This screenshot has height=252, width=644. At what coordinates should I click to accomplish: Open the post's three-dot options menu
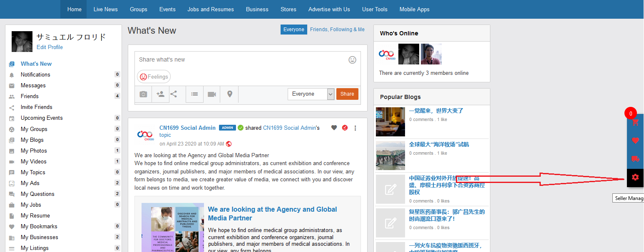point(355,128)
